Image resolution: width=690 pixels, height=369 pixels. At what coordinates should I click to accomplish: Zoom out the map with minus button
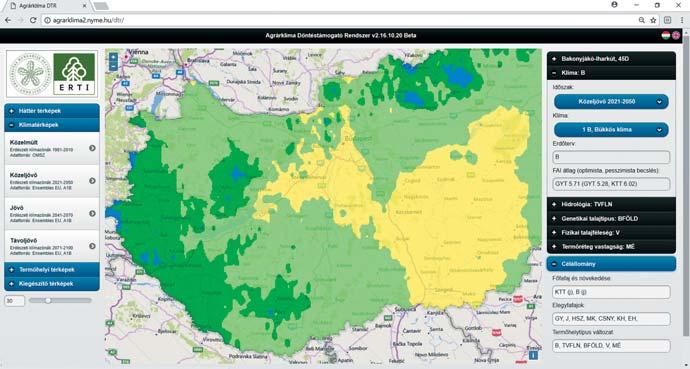pos(113,66)
